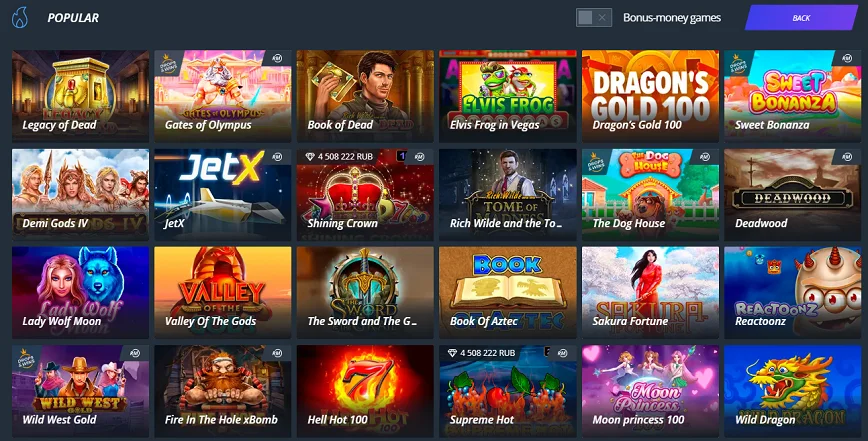Open Dragon's Gold 100 game

650,96
